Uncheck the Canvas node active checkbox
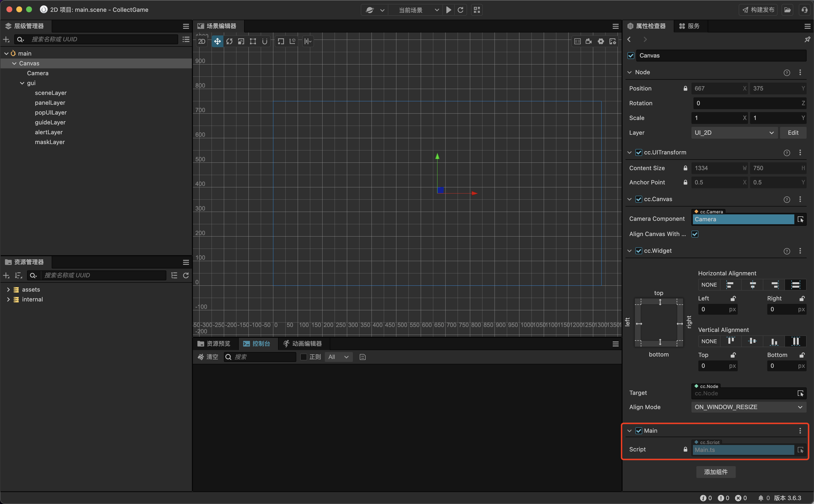 (x=631, y=56)
